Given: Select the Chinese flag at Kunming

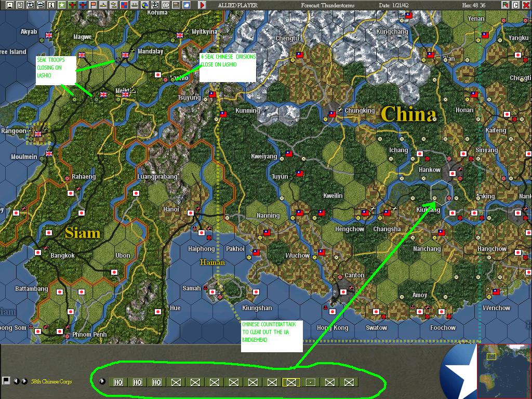Looking at the screenshot, I should tap(223, 114).
